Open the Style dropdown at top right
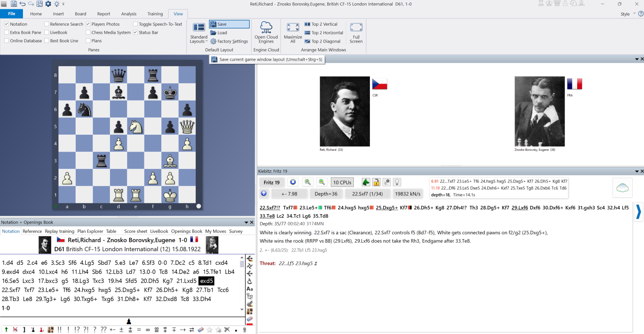This screenshot has height=334, width=644. point(634,14)
